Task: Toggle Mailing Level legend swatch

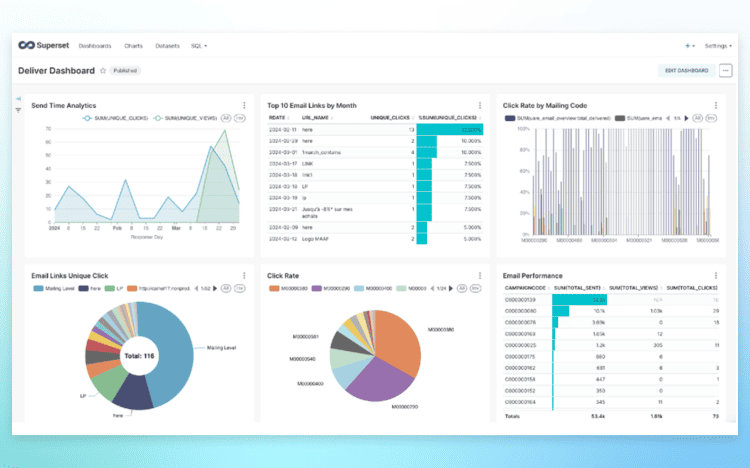Action: [x=38, y=289]
